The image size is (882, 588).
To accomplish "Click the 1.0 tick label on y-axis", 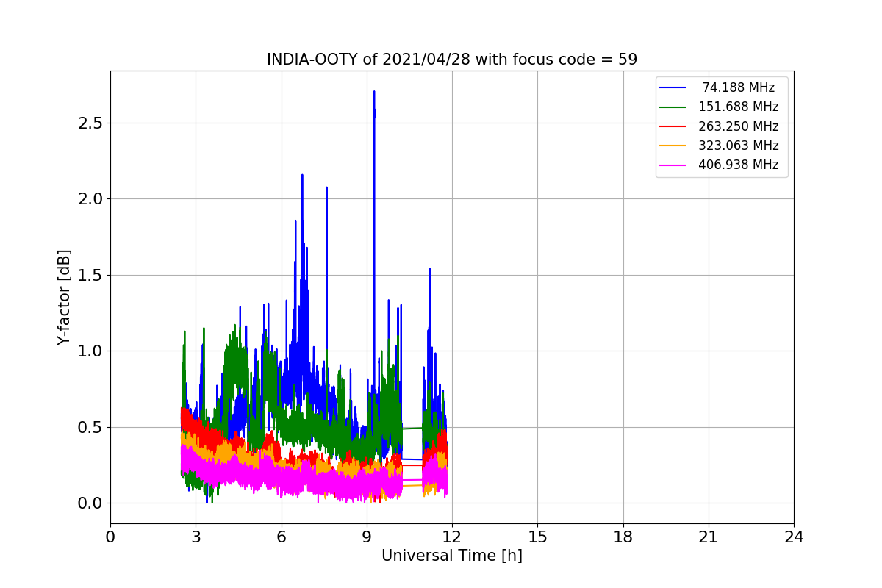I will coord(90,351).
